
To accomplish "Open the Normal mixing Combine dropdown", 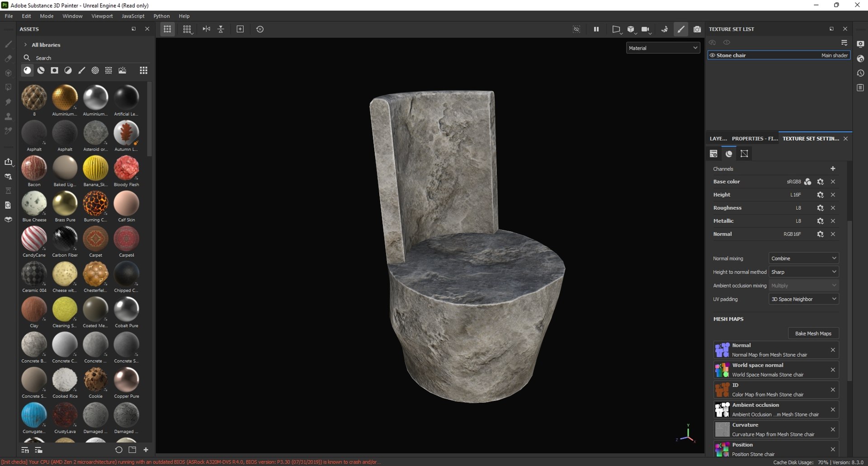I will pyautogui.click(x=803, y=259).
